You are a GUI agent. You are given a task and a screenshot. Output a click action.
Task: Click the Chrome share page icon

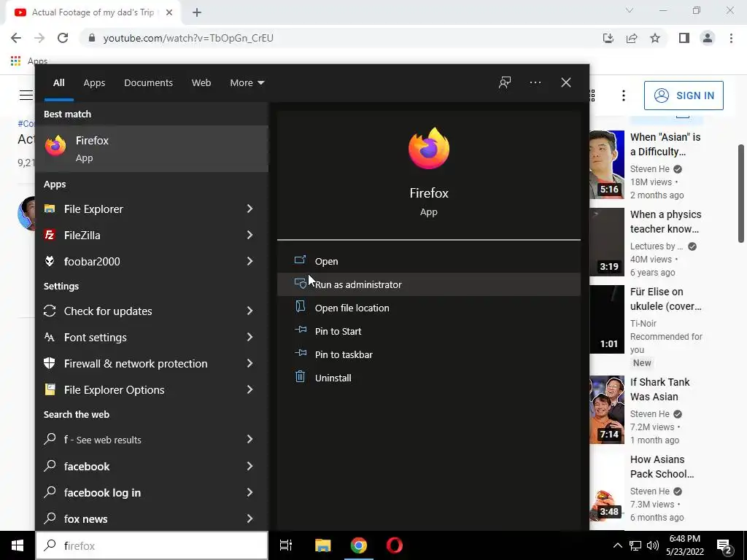click(x=632, y=38)
